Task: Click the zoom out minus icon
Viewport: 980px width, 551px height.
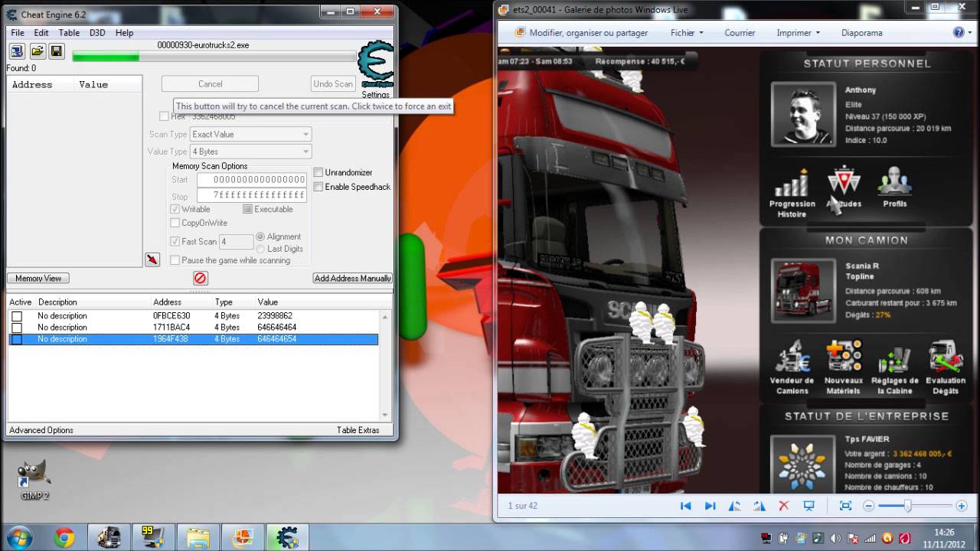Action: tap(868, 506)
